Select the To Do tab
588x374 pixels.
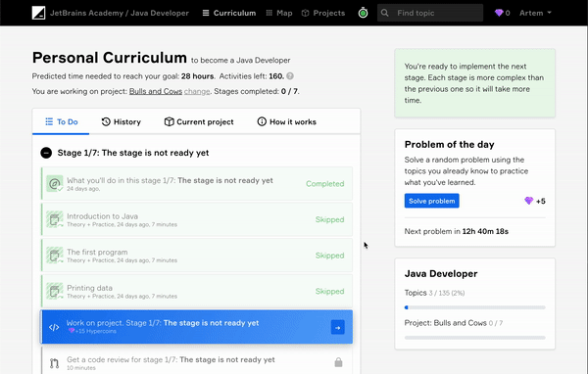click(x=61, y=121)
